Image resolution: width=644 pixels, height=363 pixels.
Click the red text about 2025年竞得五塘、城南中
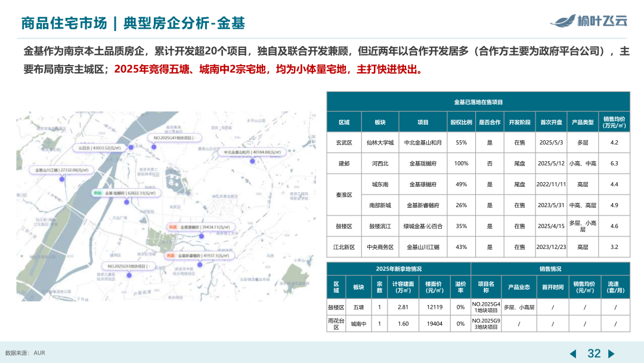268,69
